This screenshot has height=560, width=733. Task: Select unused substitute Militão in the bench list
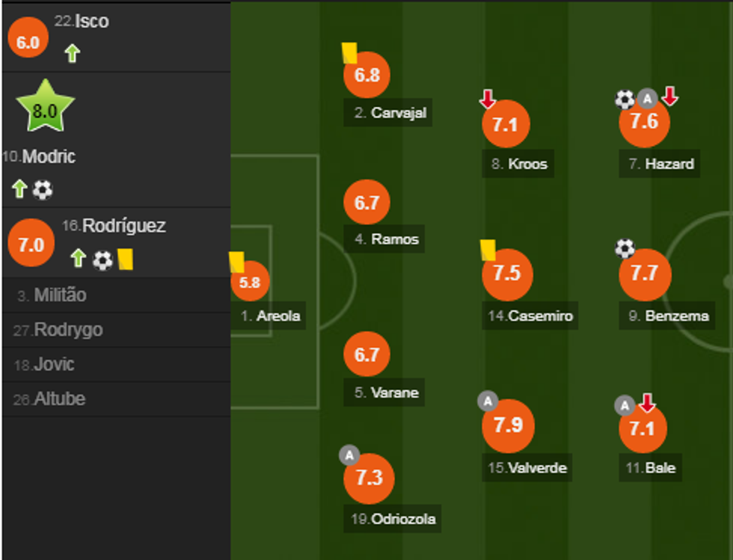click(60, 295)
